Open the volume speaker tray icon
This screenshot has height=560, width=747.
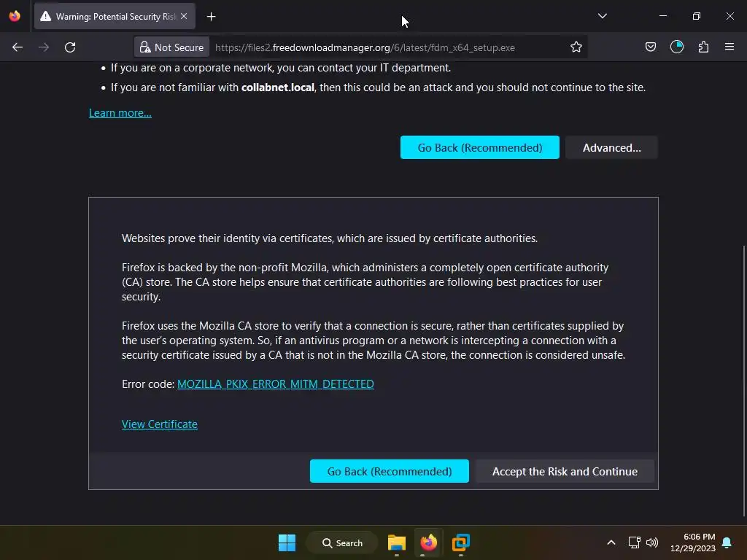[x=651, y=542]
